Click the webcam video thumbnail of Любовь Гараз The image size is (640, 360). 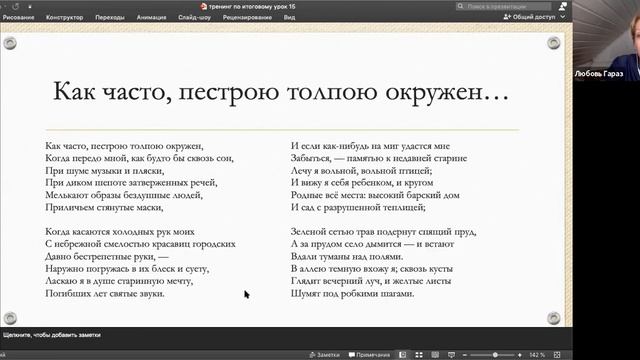(x=607, y=40)
